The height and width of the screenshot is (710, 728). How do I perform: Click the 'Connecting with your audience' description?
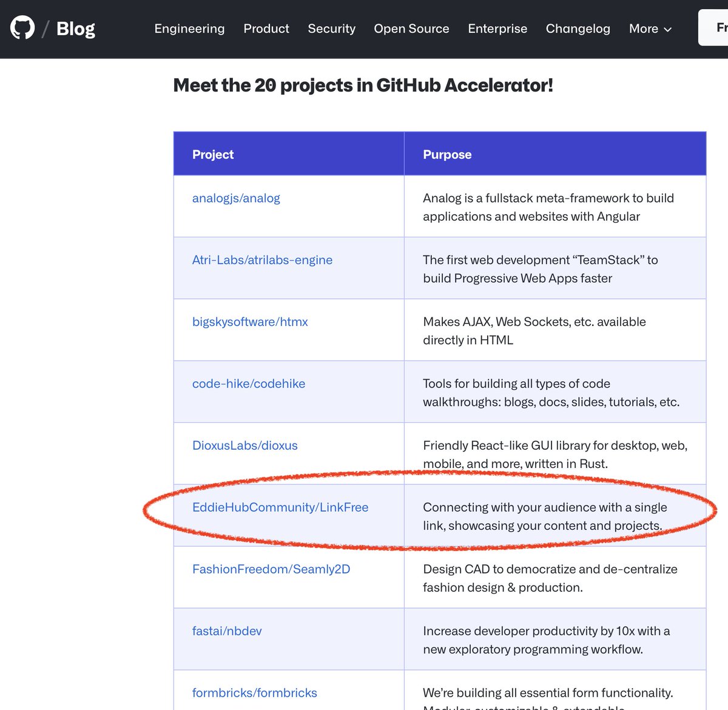pyautogui.click(x=545, y=516)
